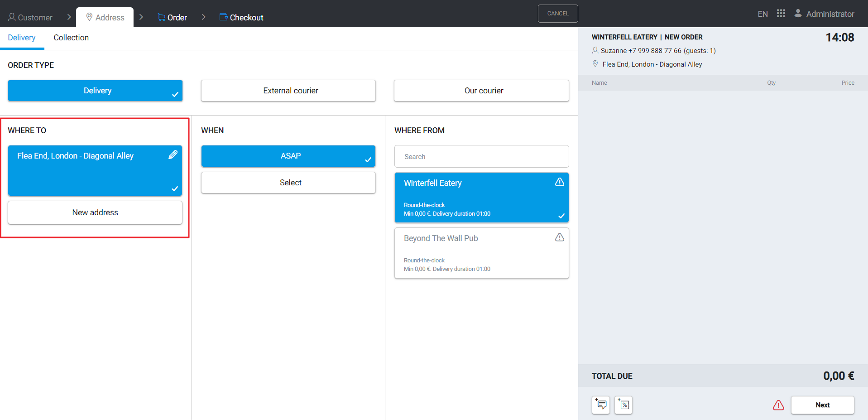Select the ASAP delivery time option
The image size is (868, 420).
pyautogui.click(x=288, y=156)
